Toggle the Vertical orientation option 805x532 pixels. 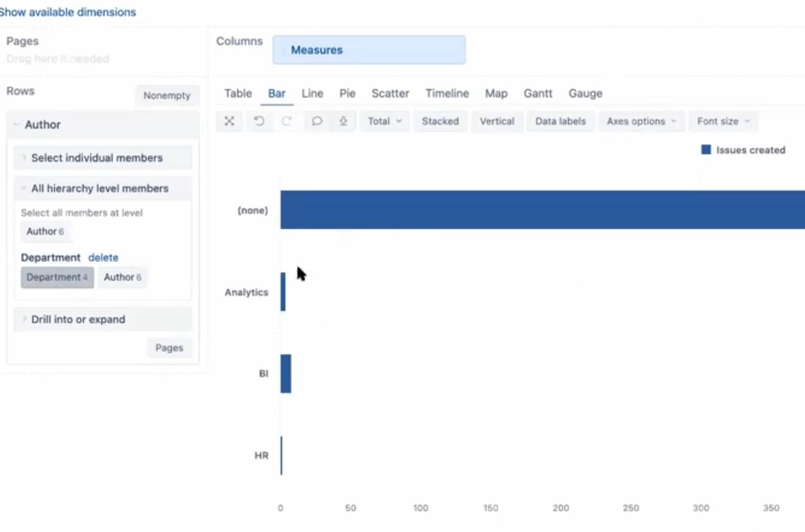coord(497,121)
